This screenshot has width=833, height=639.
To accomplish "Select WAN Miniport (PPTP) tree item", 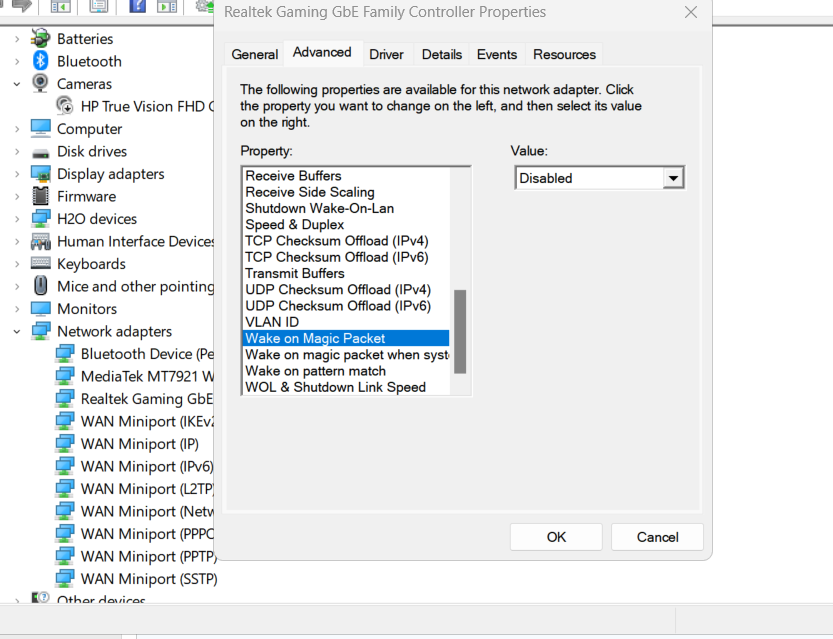I will [148, 556].
